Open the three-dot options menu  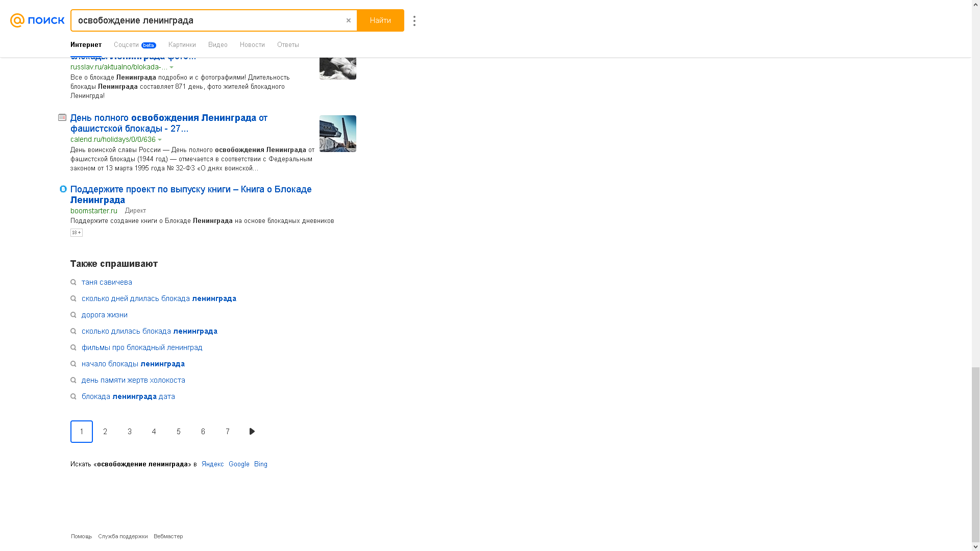coord(414,21)
